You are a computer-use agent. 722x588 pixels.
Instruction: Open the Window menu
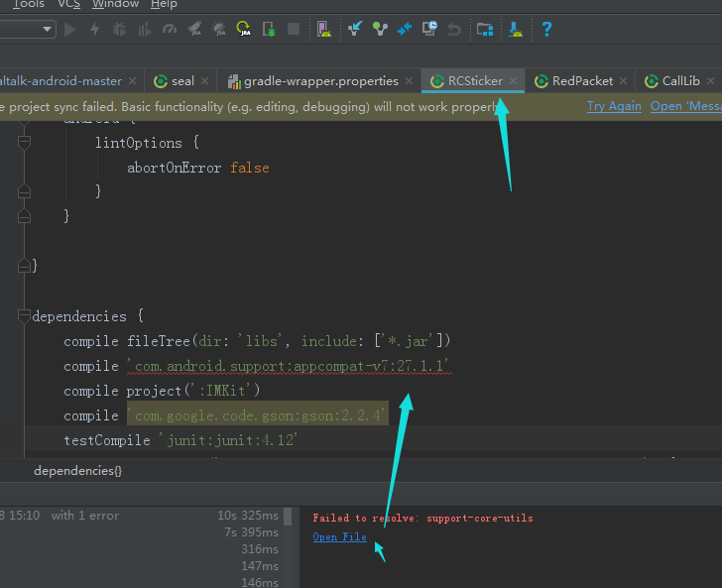(115, 4)
